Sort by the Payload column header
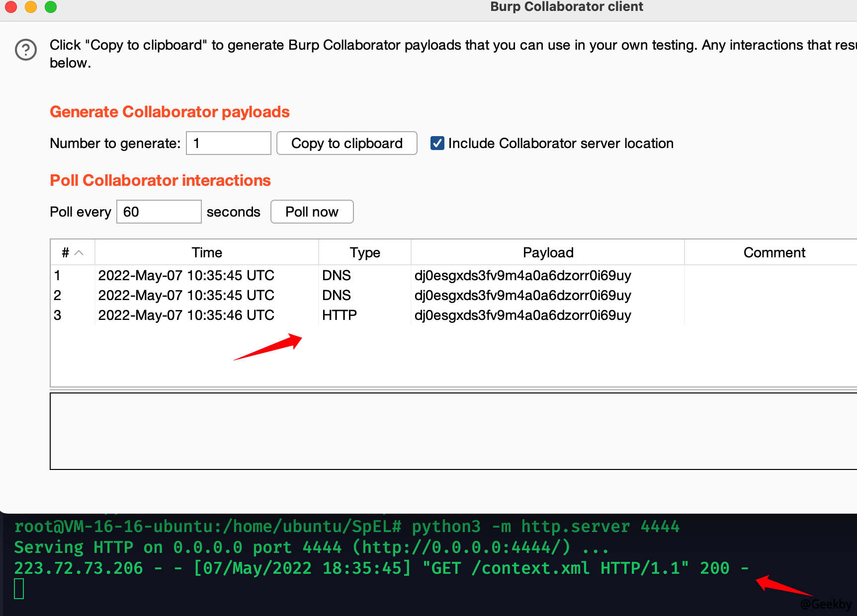This screenshot has height=616, width=857. tap(547, 252)
